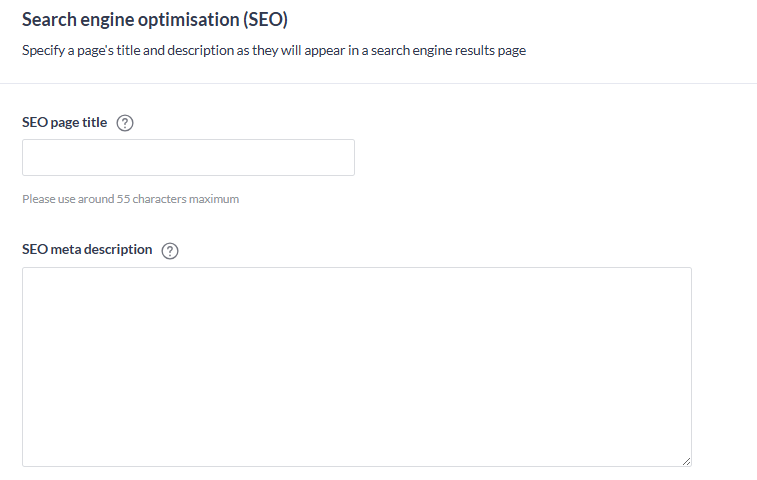Click the circled question mark after "title"
This screenshot has width=757, height=480.
coord(125,124)
